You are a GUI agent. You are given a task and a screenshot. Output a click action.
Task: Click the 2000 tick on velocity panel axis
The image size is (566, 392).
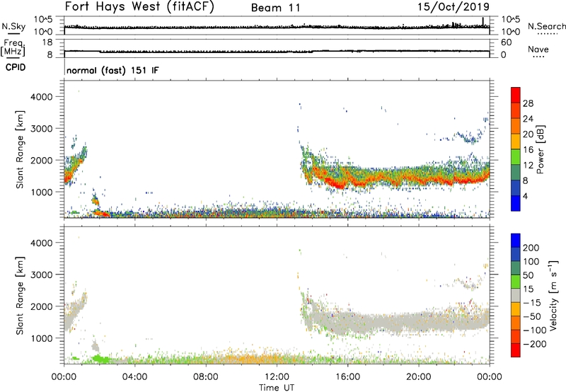coord(42,306)
